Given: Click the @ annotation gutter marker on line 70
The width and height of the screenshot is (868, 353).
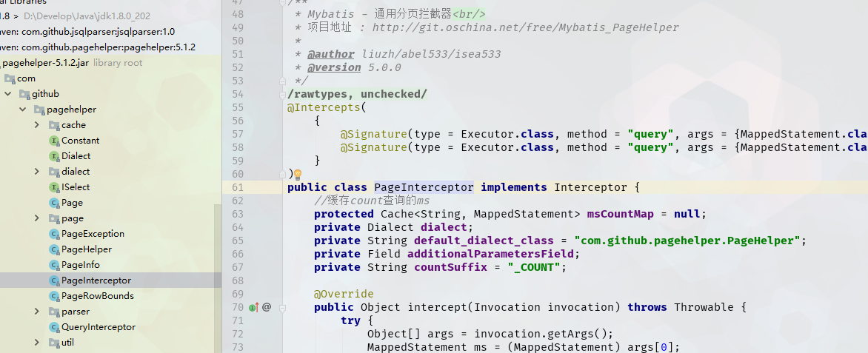Looking at the screenshot, I should tap(267, 307).
